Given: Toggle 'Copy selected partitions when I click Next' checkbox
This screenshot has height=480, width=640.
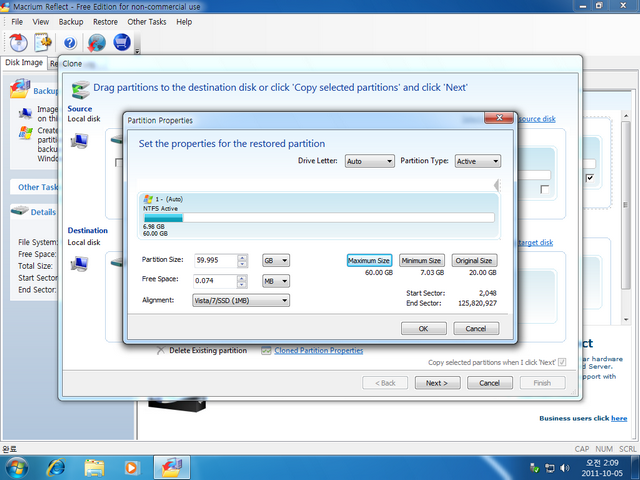Looking at the screenshot, I should 562,362.
